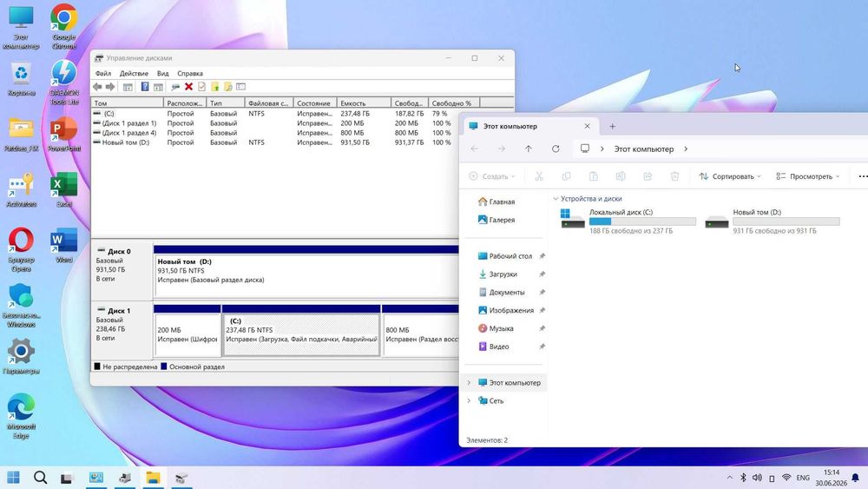Click the Search icon on the taskbar
The height and width of the screenshot is (489, 868).
tap(40, 478)
